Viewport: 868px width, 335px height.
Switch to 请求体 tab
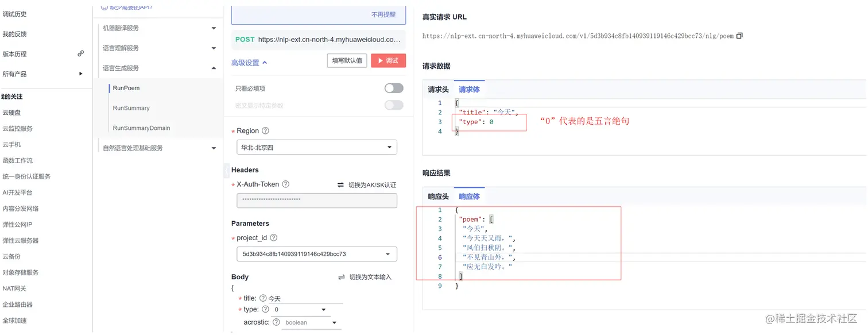(469, 90)
